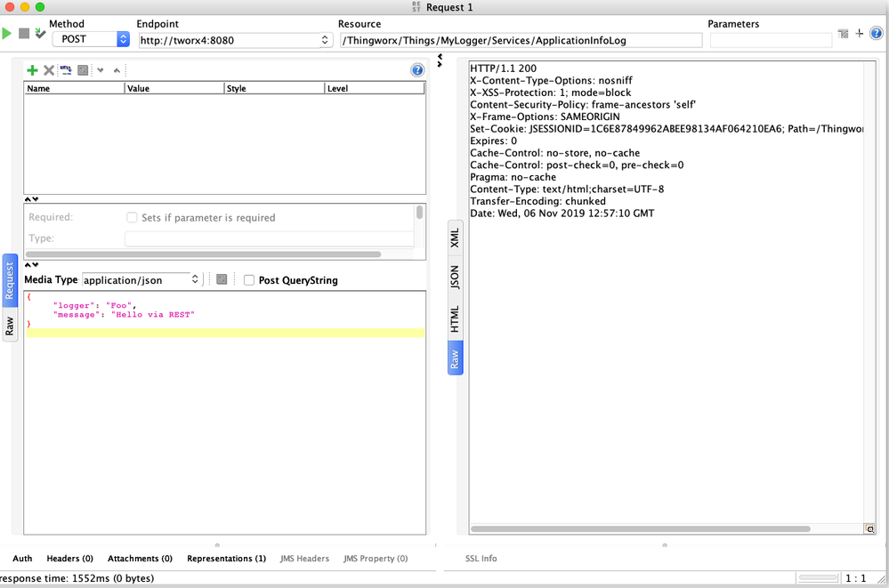Click the top toolbar plus icon
This screenshot has width=889, height=588.
pos(860,33)
